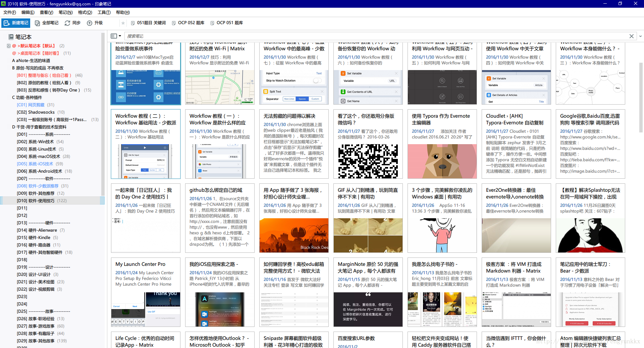Open shortcut note OCP 052 题库
Screen dimensions: 644x348
[x=188, y=23]
